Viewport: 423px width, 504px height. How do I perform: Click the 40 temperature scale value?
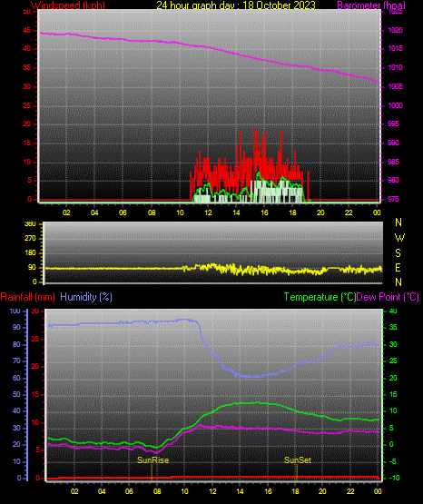click(x=393, y=311)
